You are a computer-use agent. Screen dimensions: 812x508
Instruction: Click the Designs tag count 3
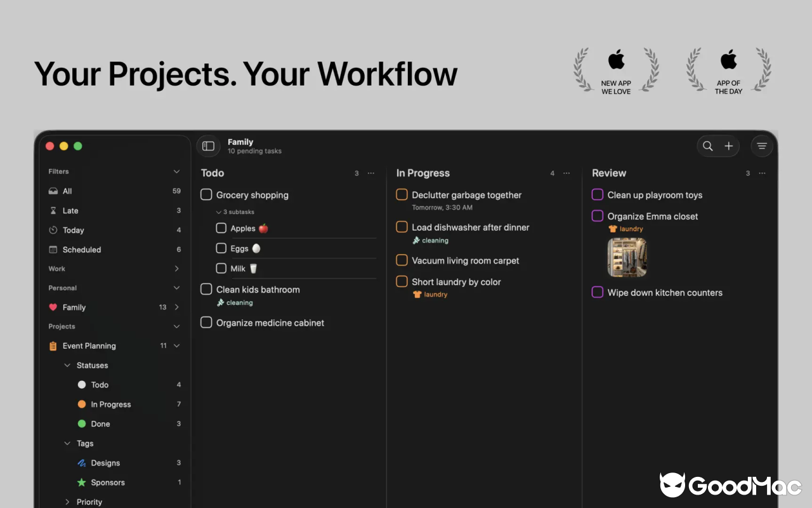point(179,463)
